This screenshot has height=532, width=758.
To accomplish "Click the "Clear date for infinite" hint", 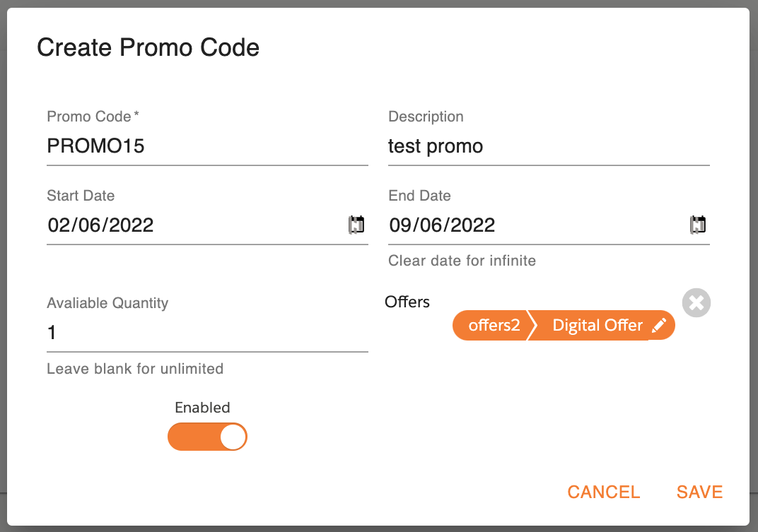I will tap(462, 261).
